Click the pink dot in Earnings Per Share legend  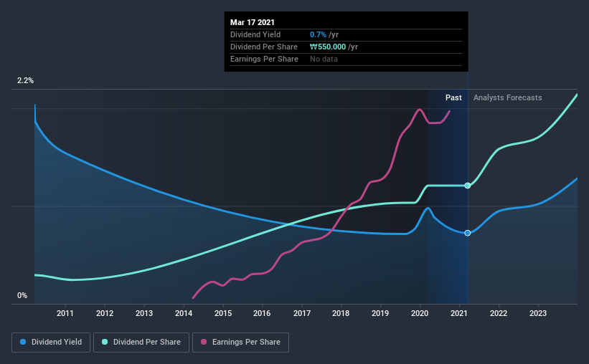click(204, 342)
